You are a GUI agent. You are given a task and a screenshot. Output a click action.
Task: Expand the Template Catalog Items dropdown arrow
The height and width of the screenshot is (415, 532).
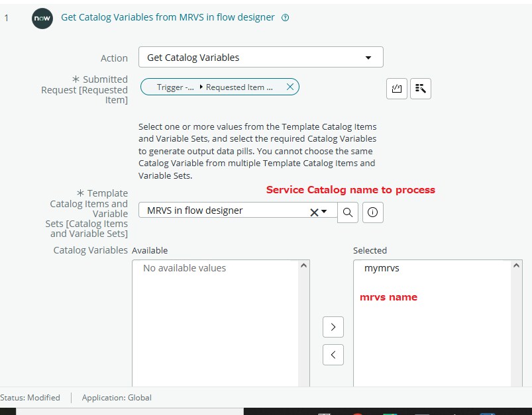pos(325,212)
